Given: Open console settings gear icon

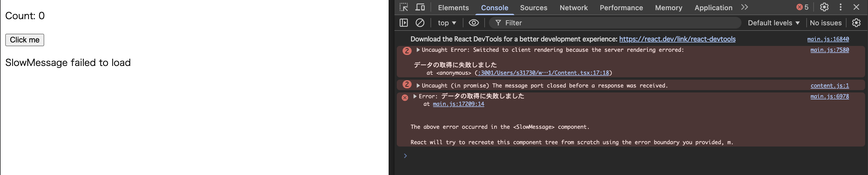Looking at the screenshot, I should [856, 23].
